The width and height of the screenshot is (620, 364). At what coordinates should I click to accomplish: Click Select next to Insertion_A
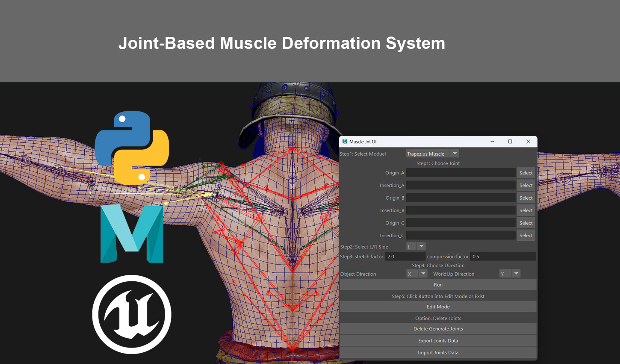pos(526,185)
